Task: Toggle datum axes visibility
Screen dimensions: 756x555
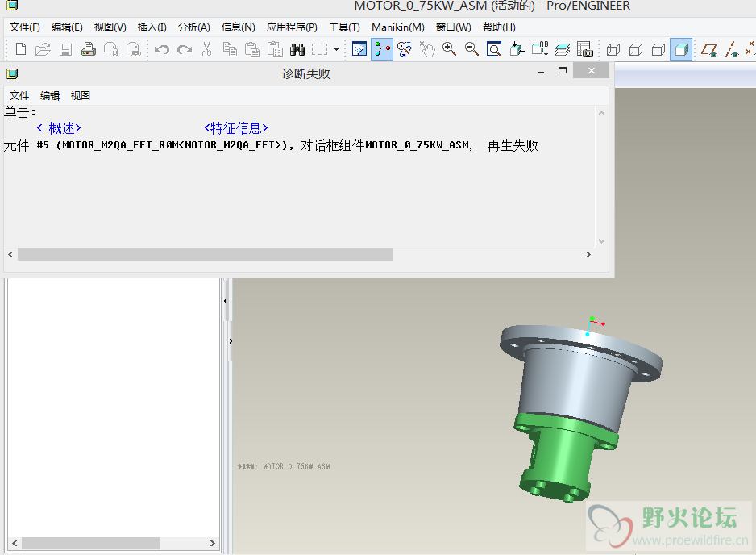Action: (732, 49)
